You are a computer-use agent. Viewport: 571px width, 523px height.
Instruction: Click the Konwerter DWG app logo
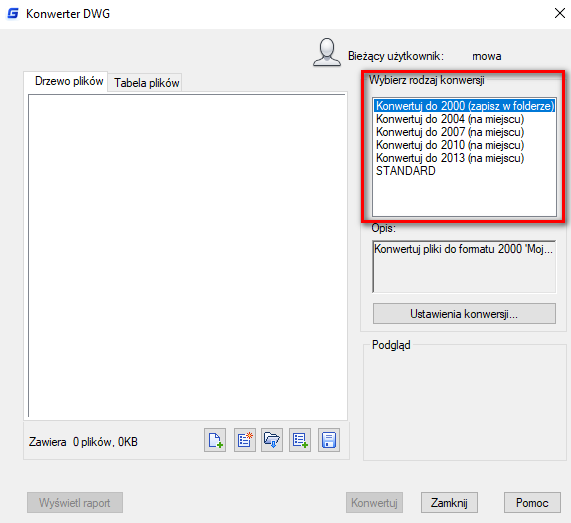point(13,14)
